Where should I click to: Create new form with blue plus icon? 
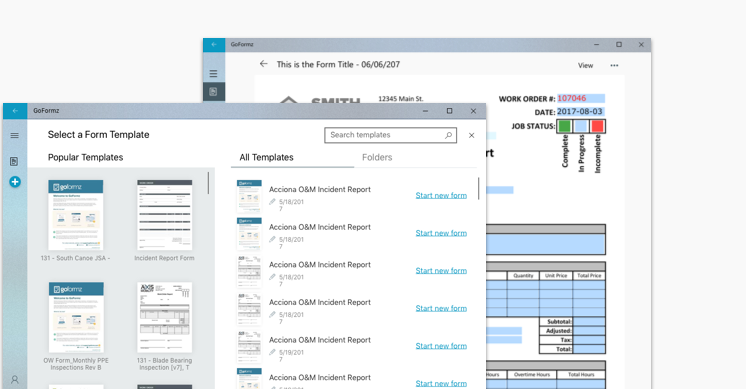15,182
